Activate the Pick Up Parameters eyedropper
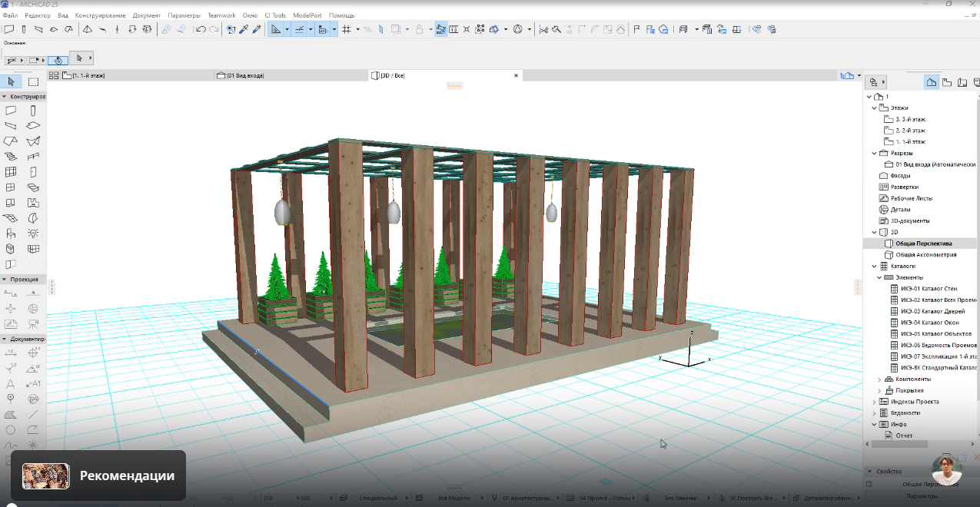The width and height of the screenshot is (980, 507). [244, 29]
